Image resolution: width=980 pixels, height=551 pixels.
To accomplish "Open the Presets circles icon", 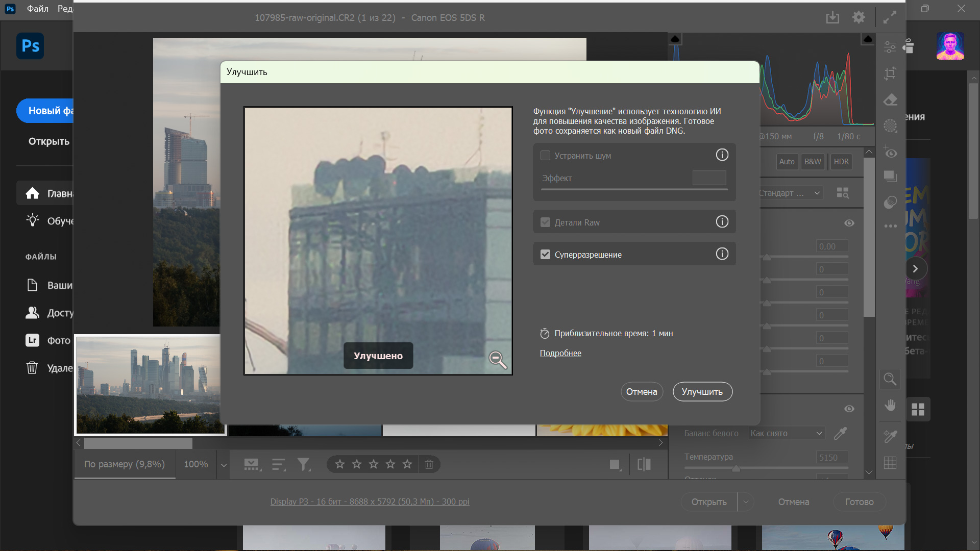I will [890, 203].
